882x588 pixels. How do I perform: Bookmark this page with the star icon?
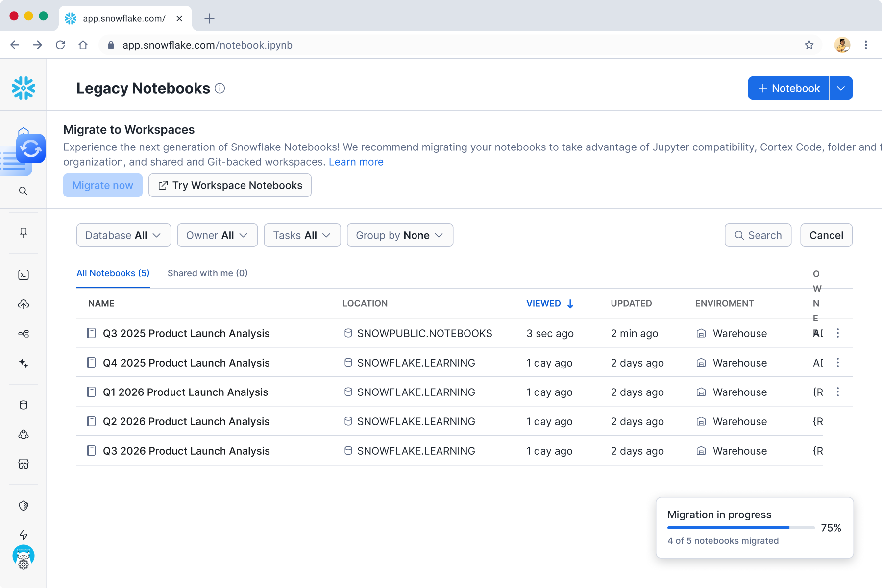tap(809, 45)
